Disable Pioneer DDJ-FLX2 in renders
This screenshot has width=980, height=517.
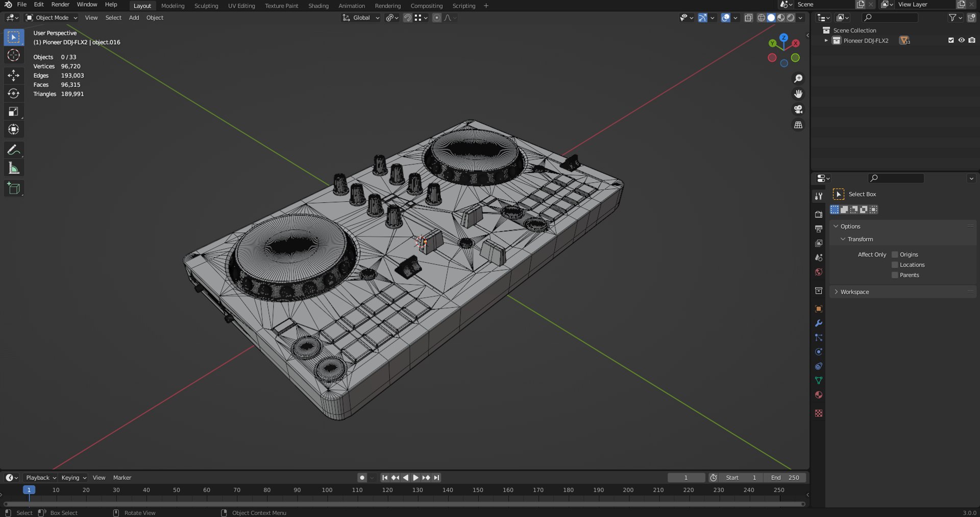972,40
